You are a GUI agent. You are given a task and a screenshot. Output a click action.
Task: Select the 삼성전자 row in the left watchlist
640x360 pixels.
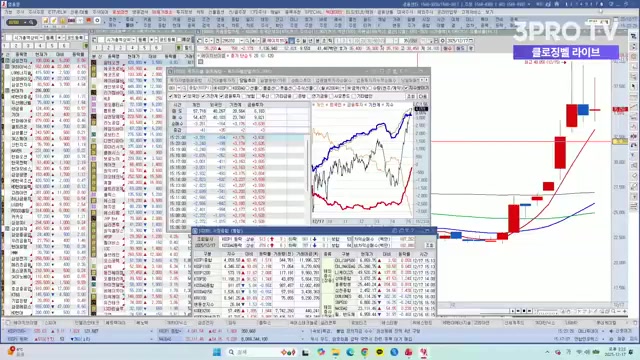click(x=44, y=60)
